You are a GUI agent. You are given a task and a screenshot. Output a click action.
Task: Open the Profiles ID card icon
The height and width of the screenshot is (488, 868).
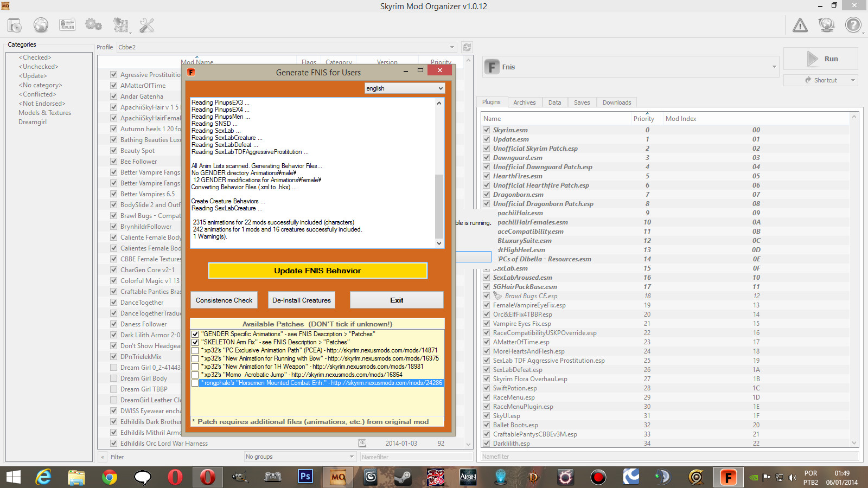(67, 25)
